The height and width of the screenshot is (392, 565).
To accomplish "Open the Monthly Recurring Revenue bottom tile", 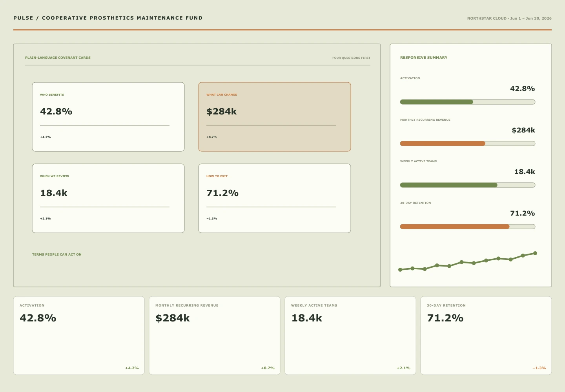I will [215, 336].
